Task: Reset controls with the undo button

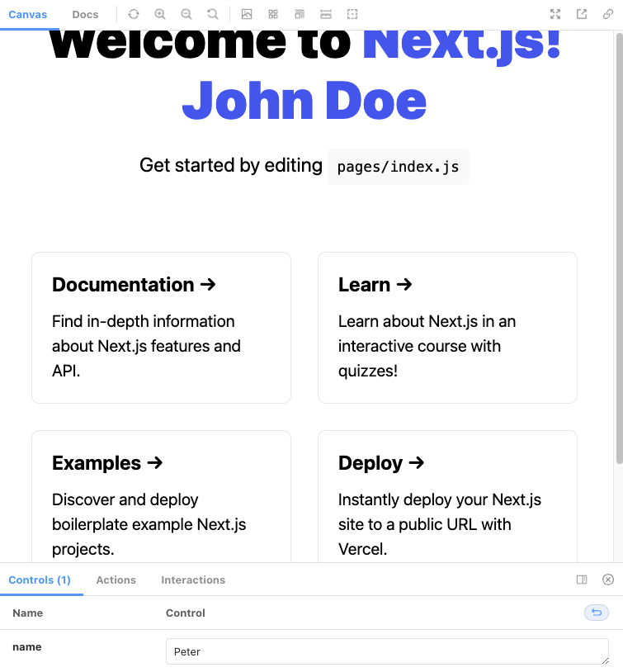Action: coord(597,613)
